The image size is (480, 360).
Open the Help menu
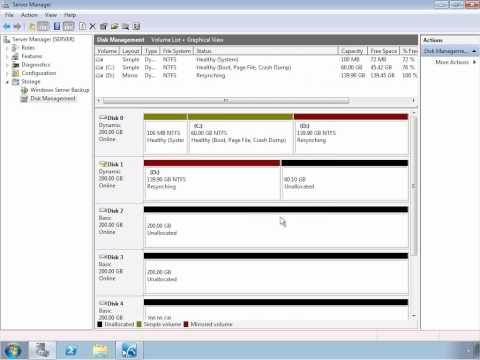(70, 15)
